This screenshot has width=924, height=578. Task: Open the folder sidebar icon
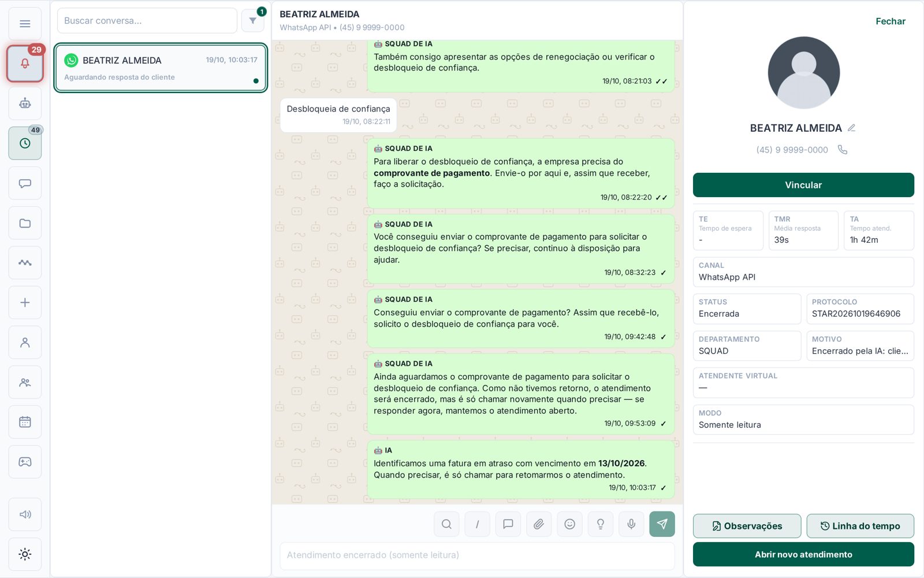[x=25, y=223]
